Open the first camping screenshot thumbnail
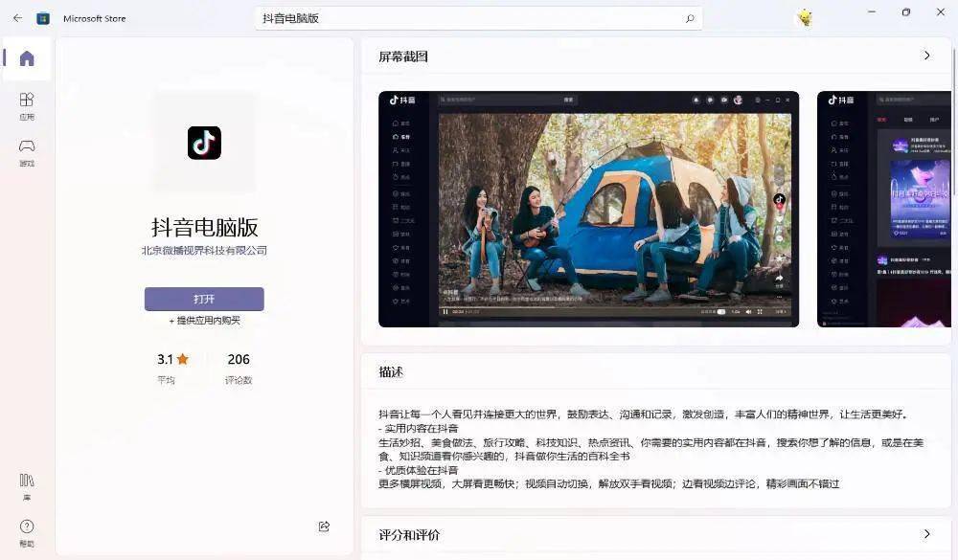 (588, 209)
